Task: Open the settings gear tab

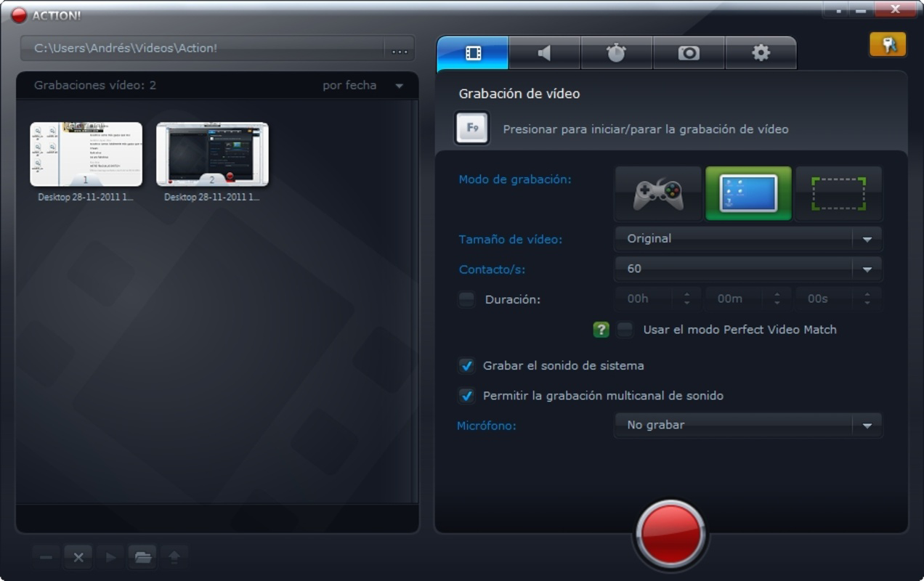Action: click(761, 53)
